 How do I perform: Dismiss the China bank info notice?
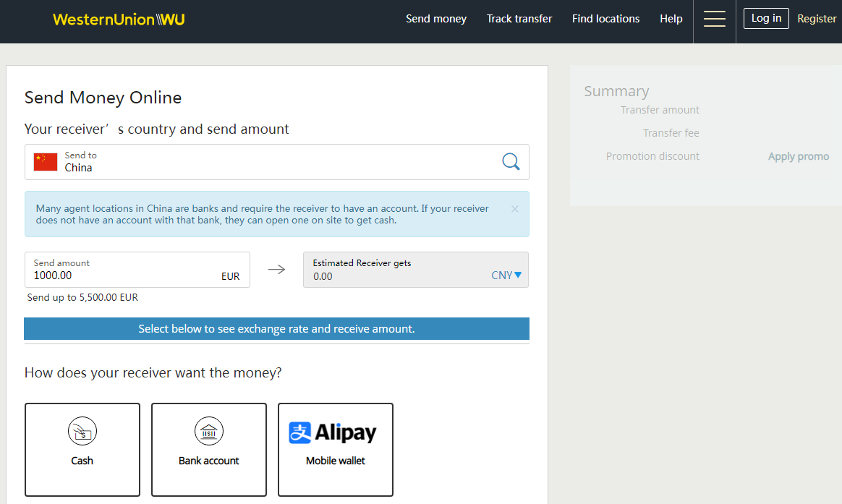pos(515,209)
